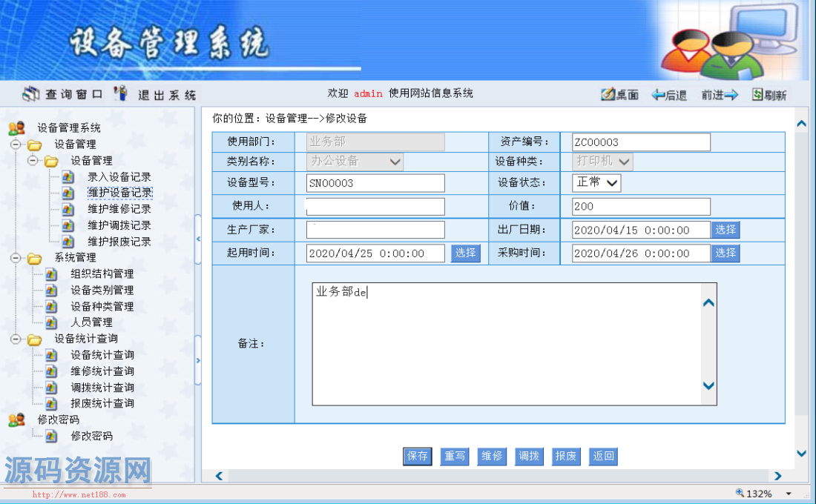Click horizontal scrollbar right arrow
This screenshot has width=816, height=504.
(x=777, y=476)
